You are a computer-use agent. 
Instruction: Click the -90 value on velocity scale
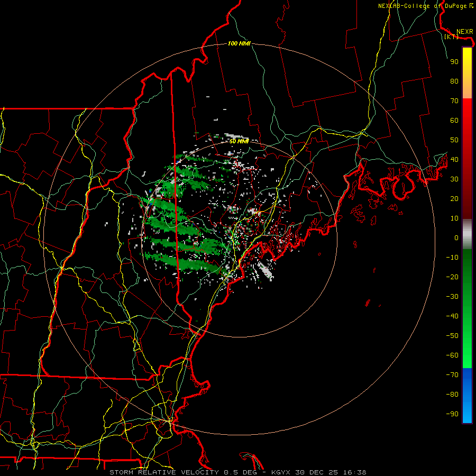tap(452, 414)
